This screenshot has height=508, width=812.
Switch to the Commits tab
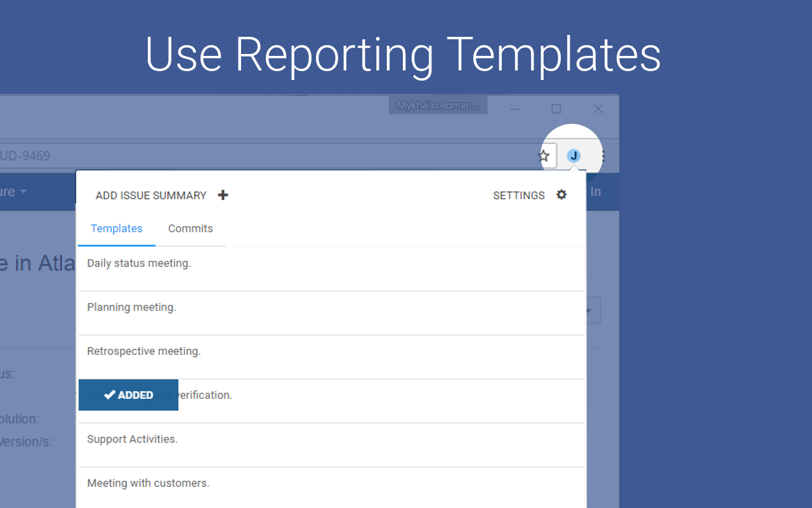point(190,229)
